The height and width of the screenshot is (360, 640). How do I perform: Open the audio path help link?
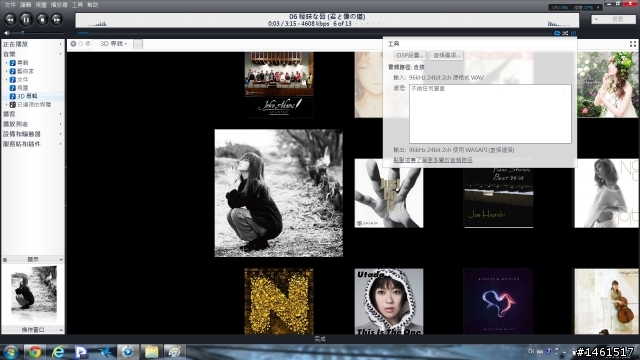433,160
